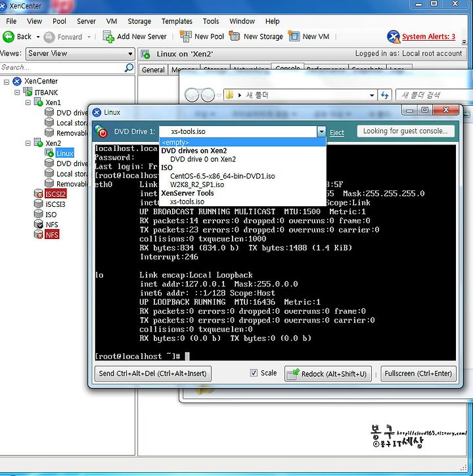Click the tree search input field
The height and width of the screenshot is (476, 473).
click(x=62, y=68)
